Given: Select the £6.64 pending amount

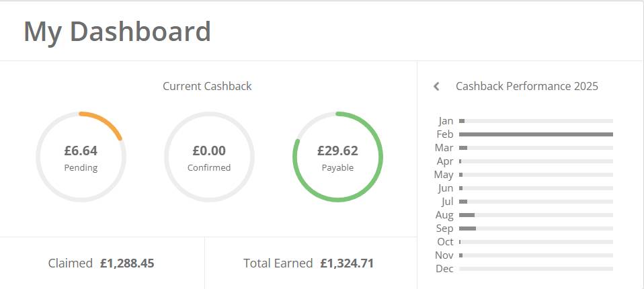Looking at the screenshot, I should coord(81,151).
